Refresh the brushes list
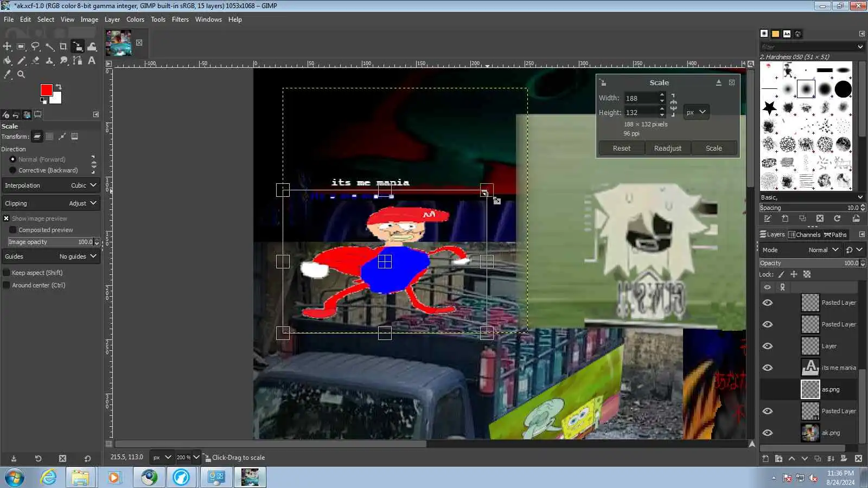The width and height of the screenshot is (868, 488). coord(837,219)
